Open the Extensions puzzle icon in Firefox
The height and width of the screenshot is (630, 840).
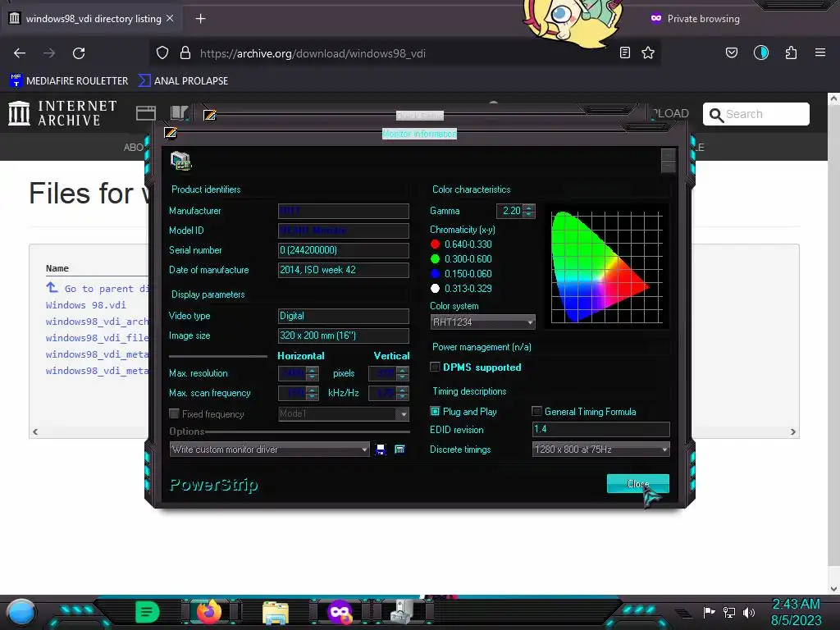(791, 52)
